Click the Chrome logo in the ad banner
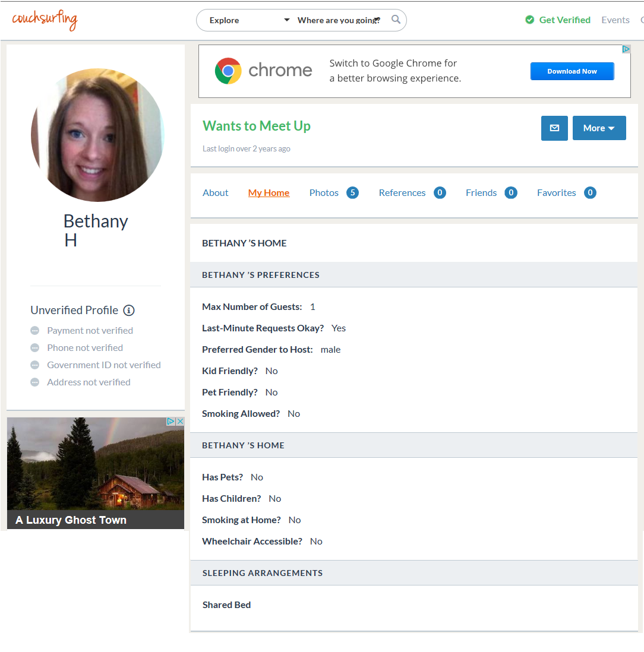644x652 pixels. coord(228,71)
